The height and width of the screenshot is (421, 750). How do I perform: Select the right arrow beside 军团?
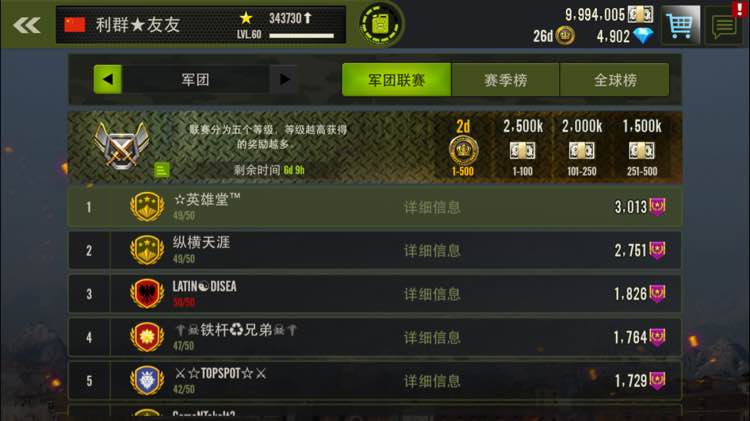[x=284, y=79]
